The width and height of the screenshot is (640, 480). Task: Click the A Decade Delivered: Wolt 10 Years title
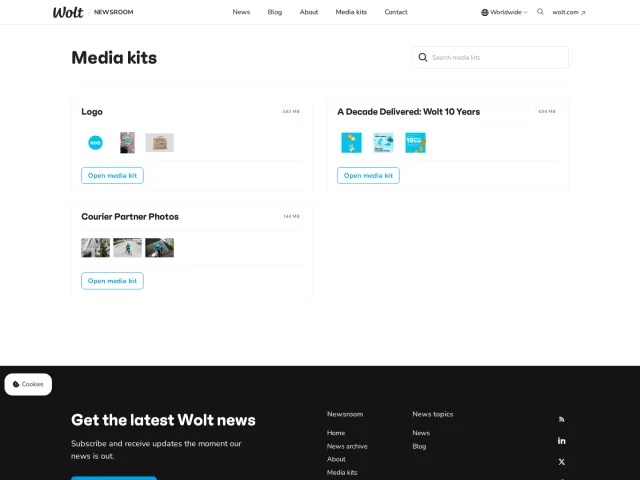tap(409, 112)
